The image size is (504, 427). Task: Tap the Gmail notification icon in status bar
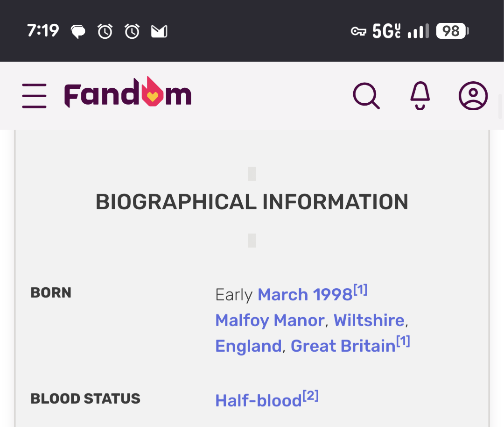(159, 31)
